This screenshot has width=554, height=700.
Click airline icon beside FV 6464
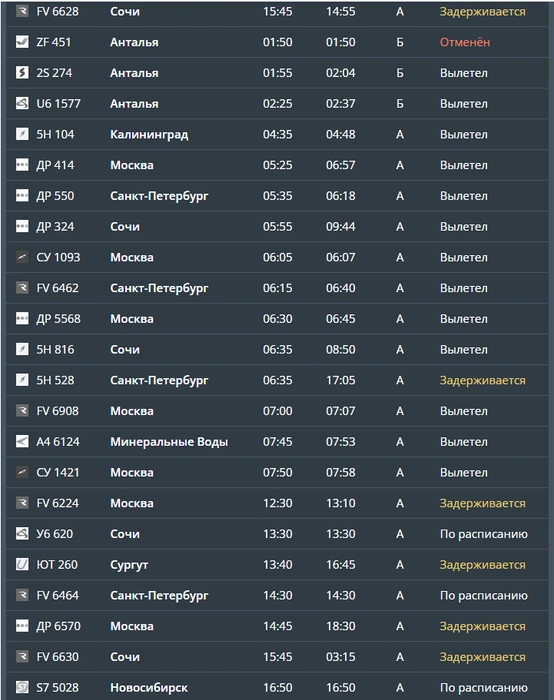coord(22,595)
